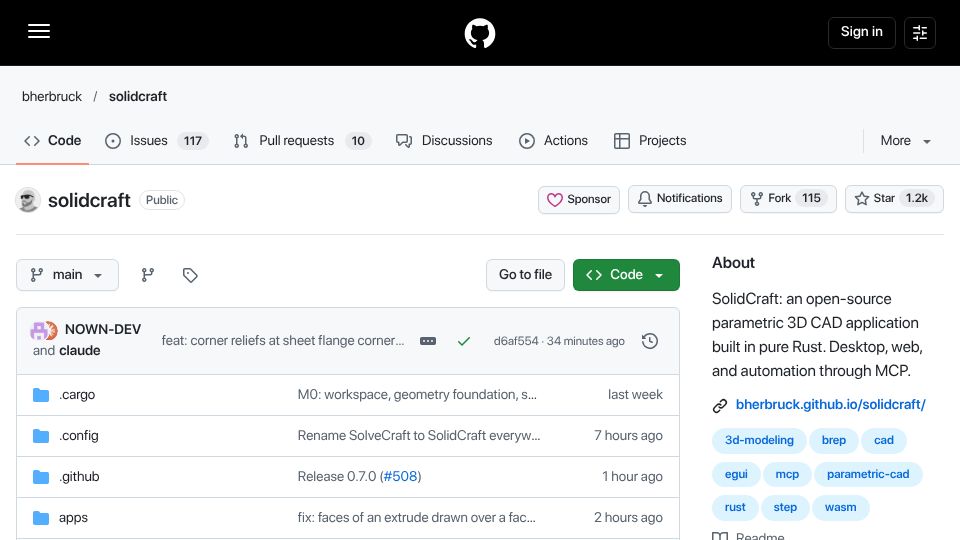Open the Pull requests tab
This screenshot has width=960, height=540.
point(302,141)
